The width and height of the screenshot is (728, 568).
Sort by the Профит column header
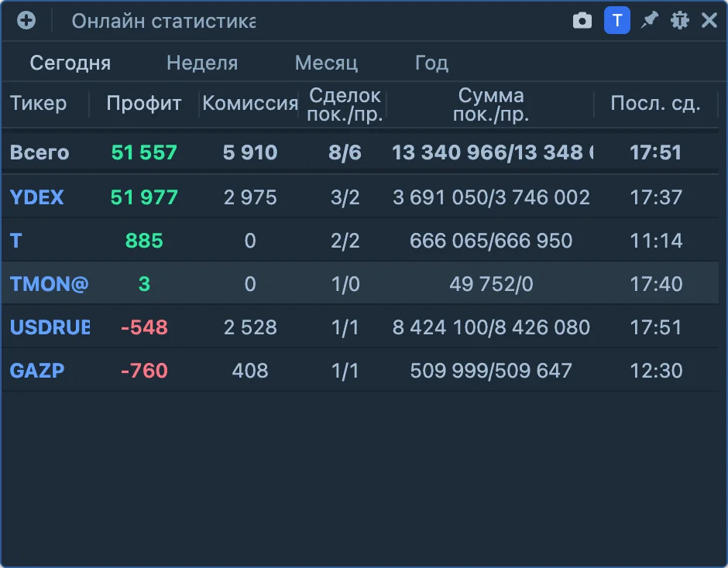pyautogui.click(x=144, y=103)
